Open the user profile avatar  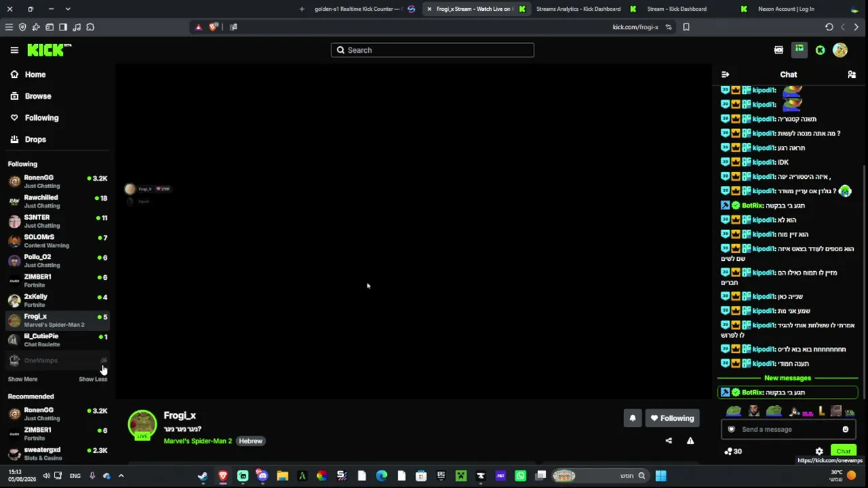coord(840,50)
